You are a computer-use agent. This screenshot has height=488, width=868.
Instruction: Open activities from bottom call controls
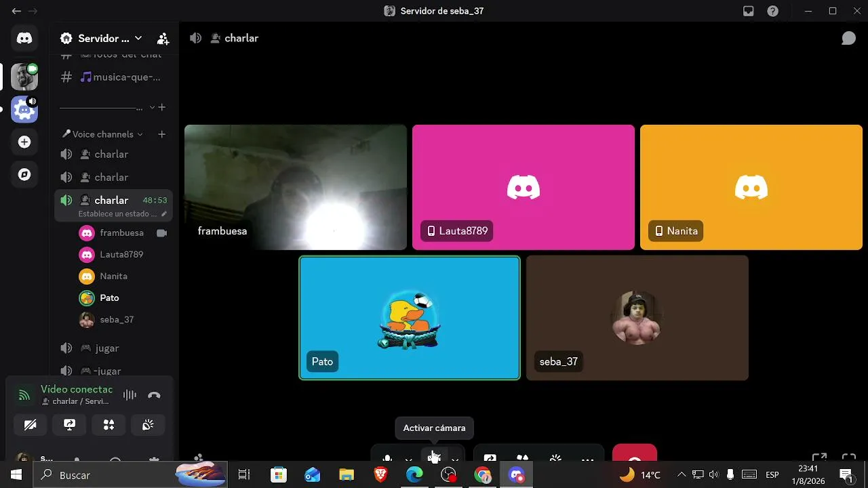point(522,458)
